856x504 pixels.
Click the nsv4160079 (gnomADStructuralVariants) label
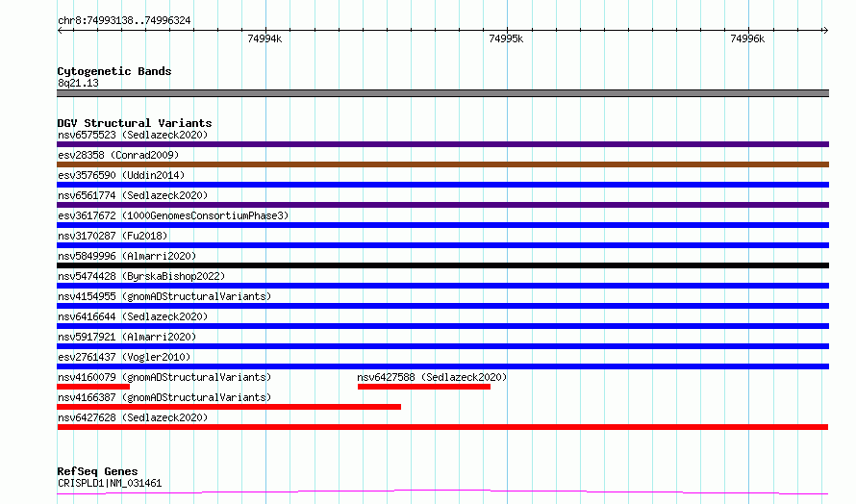point(164,377)
